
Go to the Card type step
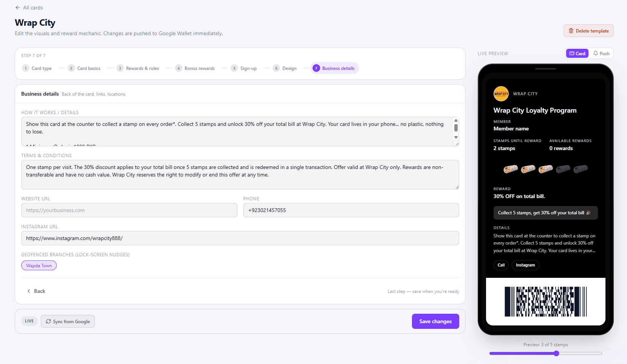tap(37, 68)
